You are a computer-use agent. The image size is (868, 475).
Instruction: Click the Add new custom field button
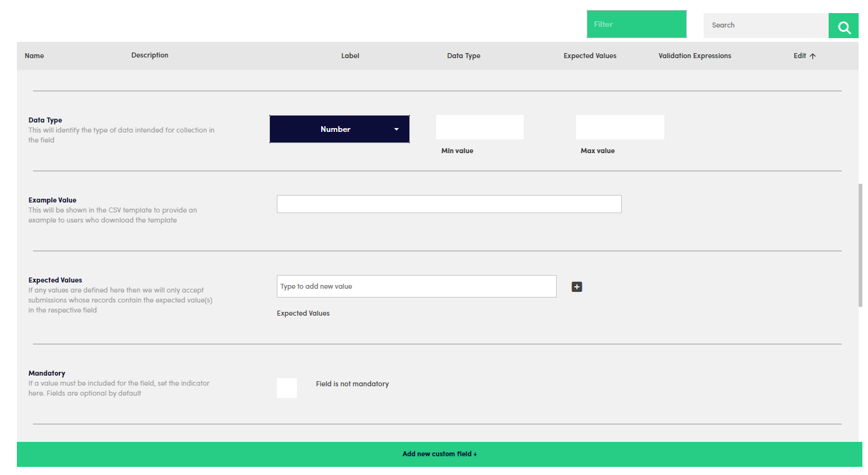(439, 454)
